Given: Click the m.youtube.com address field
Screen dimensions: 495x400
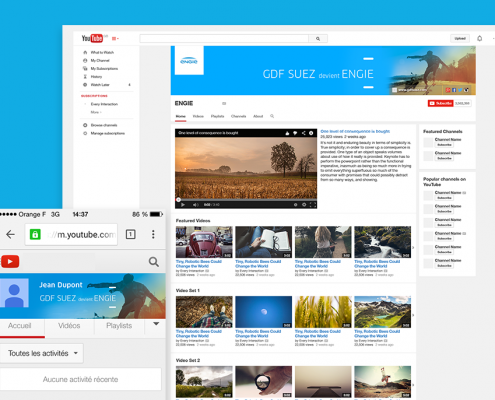Looking at the screenshot, I should click(71, 235).
